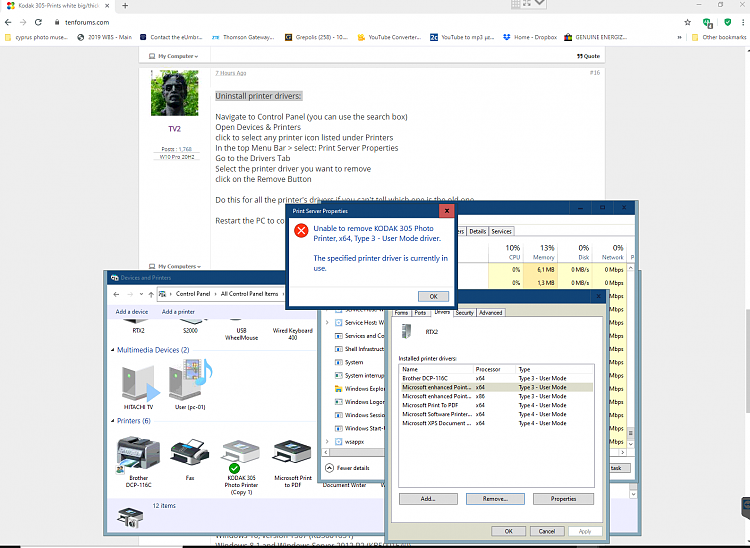Expand the wsappx process row

[327, 442]
